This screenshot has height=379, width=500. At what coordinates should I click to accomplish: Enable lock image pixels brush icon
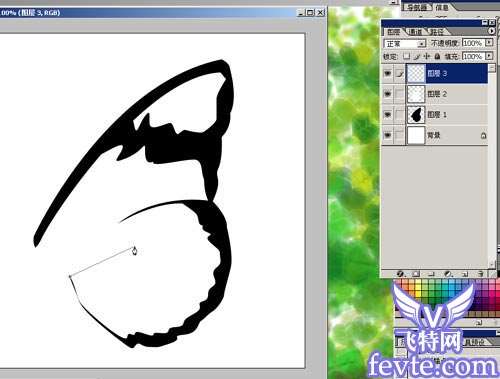point(417,56)
